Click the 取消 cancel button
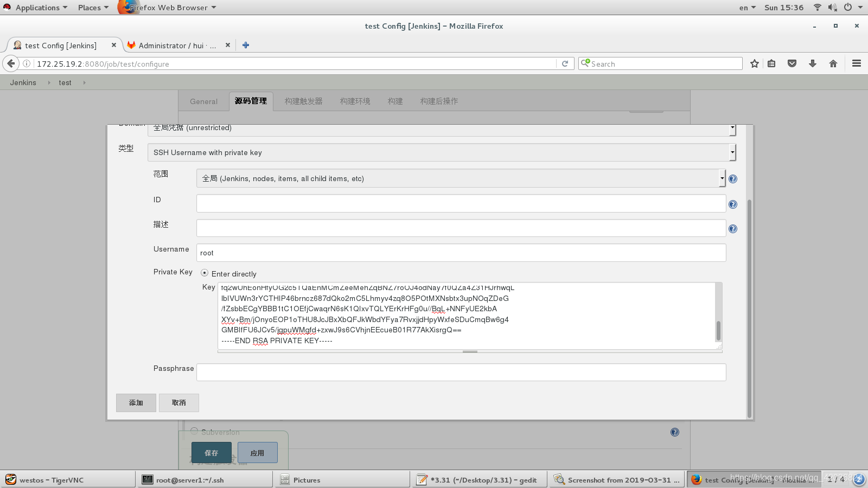The width and height of the screenshot is (868, 488). tap(179, 403)
